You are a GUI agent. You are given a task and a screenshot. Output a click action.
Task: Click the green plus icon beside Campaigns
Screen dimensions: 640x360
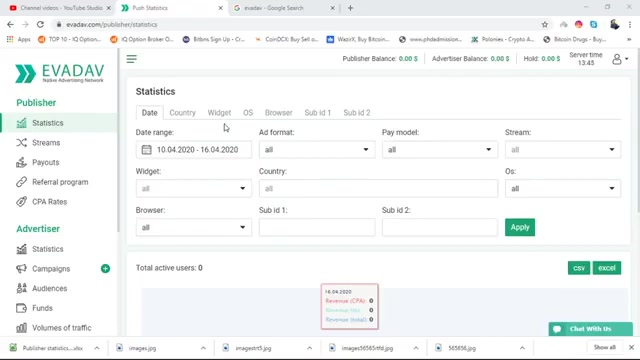click(105, 269)
